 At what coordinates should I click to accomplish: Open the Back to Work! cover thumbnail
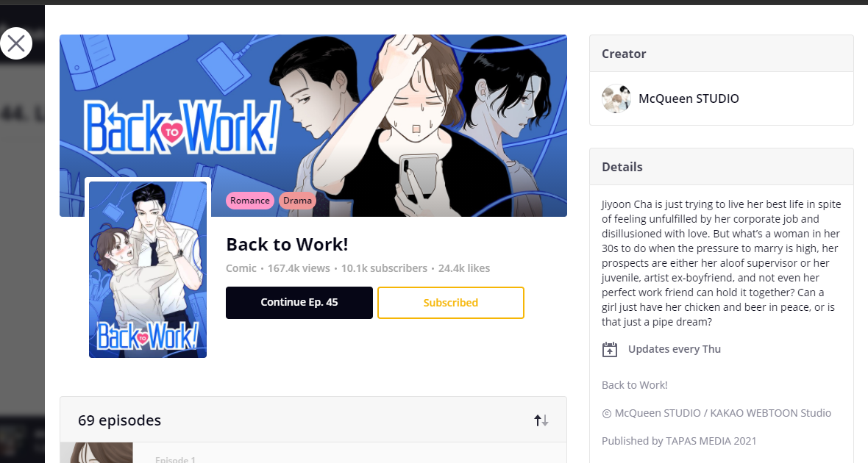[148, 270]
